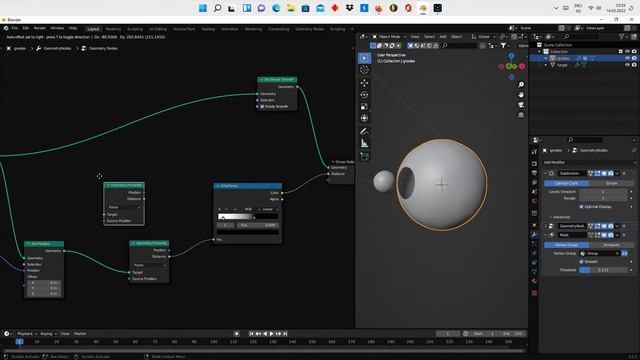Click the red Z-axis gizmo circle
This screenshot has width=640, height=360.
click(522, 66)
